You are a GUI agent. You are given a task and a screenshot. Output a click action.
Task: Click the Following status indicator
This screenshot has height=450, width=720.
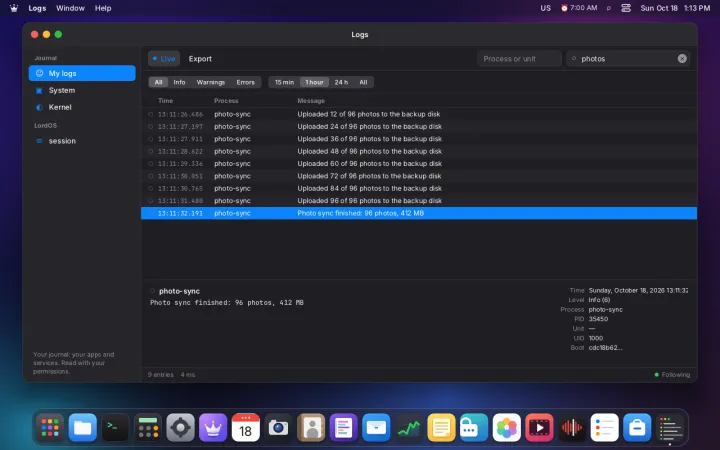click(672, 375)
